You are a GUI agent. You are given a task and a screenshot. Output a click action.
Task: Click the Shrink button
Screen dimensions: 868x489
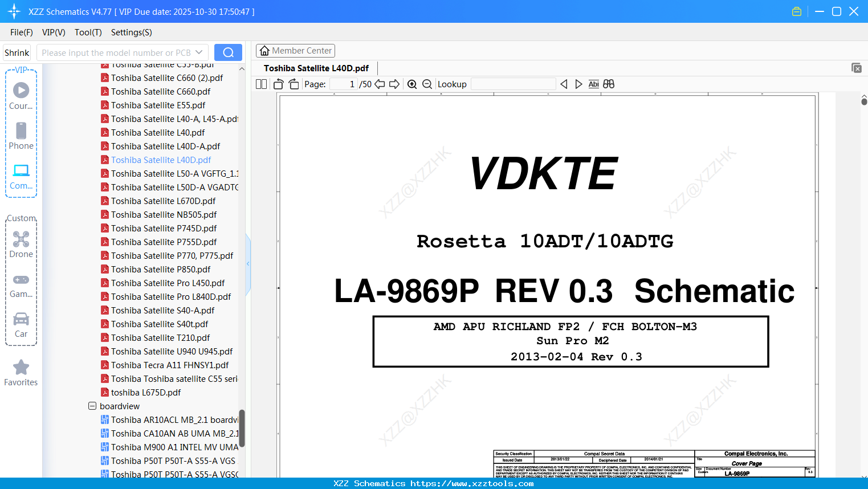click(x=17, y=52)
